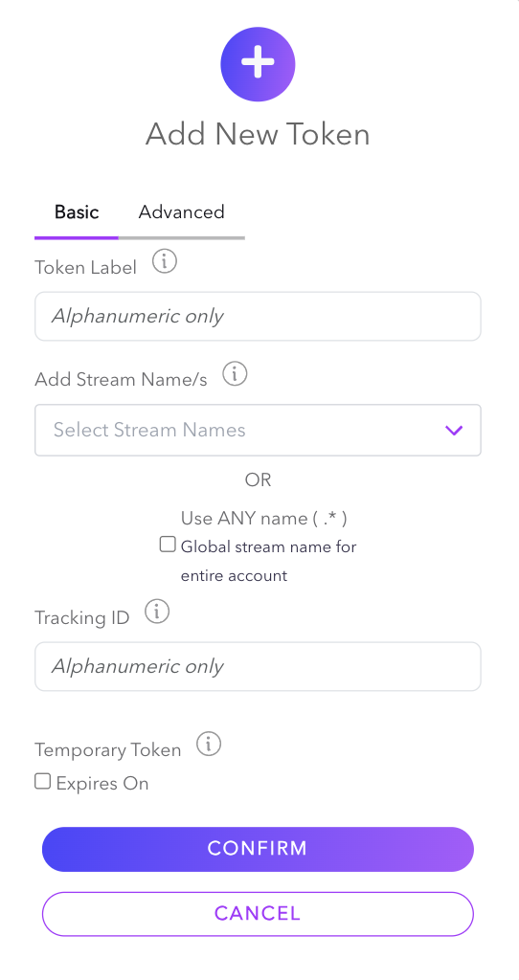Click inside the Tracking ID input
The width and height of the screenshot is (519, 980).
pyautogui.click(x=258, y=666)
